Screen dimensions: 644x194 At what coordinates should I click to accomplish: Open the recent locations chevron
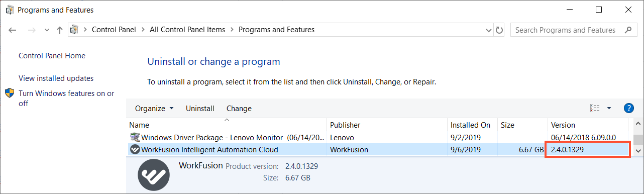pyautogui.click(x=47, y=30)
